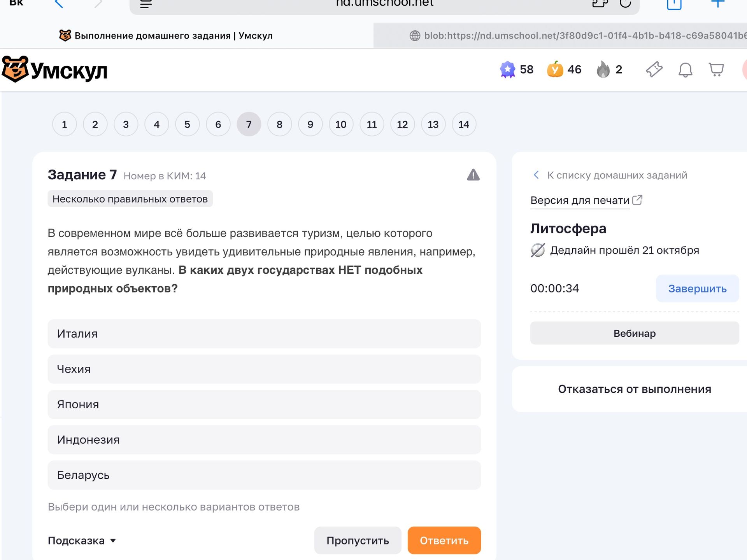Click the pumpkin coin balance icon
This screenshot has height=560, width=747.
tap(555, 70)
